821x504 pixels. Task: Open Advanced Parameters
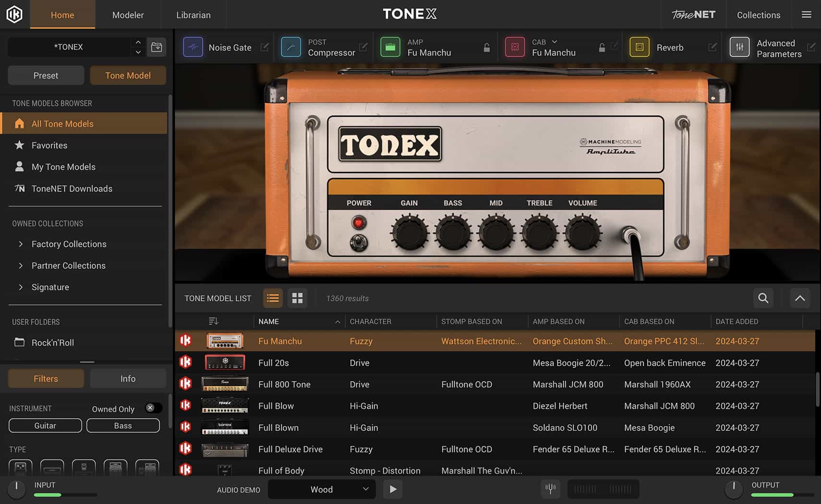pos(740,47)
